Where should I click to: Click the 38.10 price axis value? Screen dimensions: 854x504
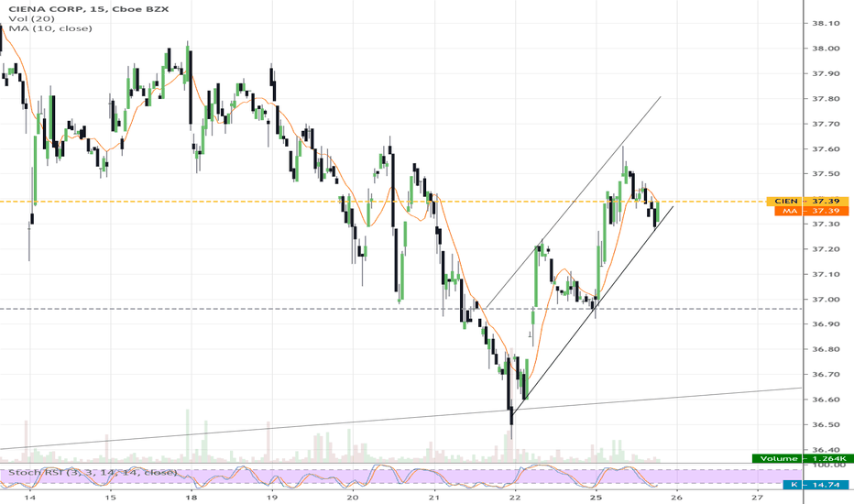826,24
